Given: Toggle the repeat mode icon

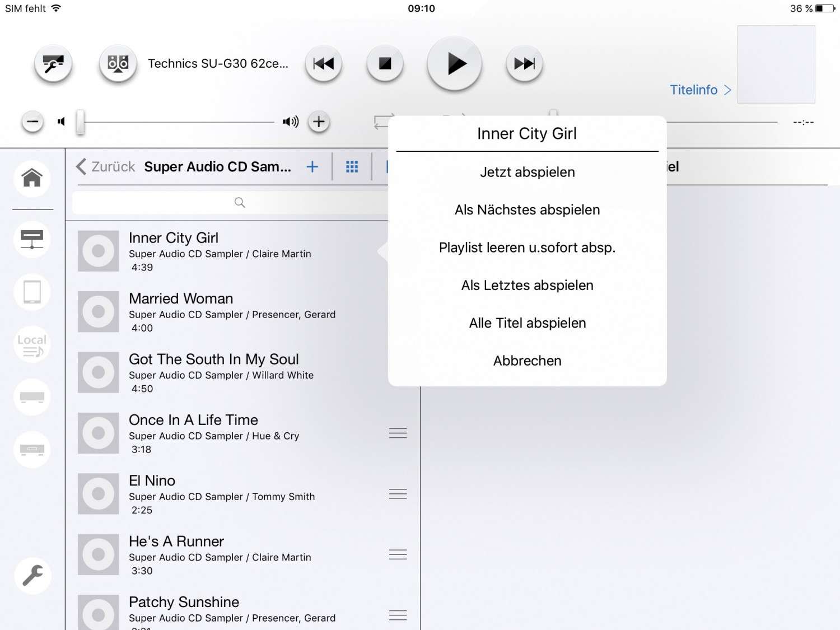Looking at the screenshot, I should point(383,122).
